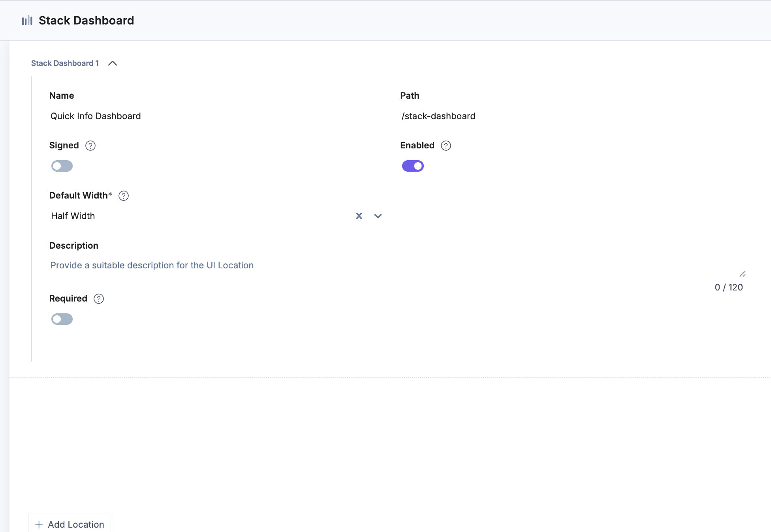Turn on the Required toggle
771x532 pixels.
point(62,319)
